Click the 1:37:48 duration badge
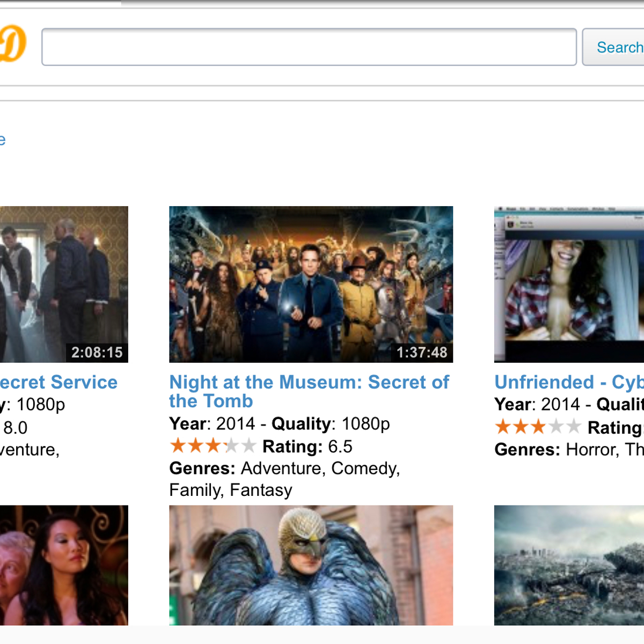 pyautogui.click(x=422, y=353)
